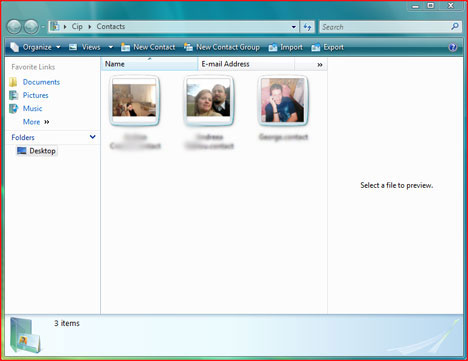This screenshot has width=468, height=361.
Task: Click the George.contact file name
Action: [283, 137]
